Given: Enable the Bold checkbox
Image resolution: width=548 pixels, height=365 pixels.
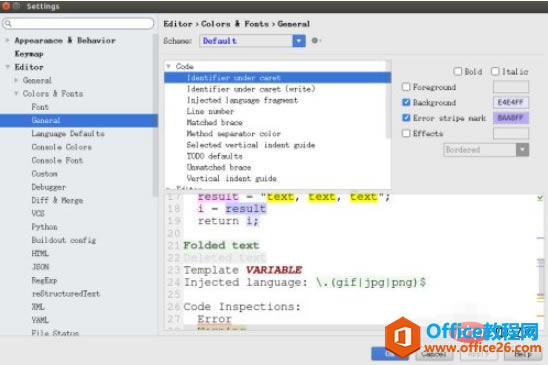Looking at the screenshot, I should point(457,71).
